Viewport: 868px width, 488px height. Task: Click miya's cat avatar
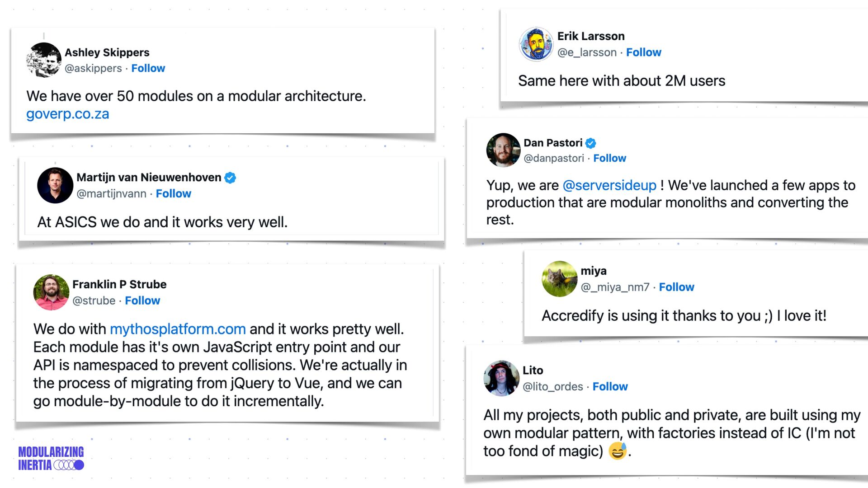tap(560, 279)
